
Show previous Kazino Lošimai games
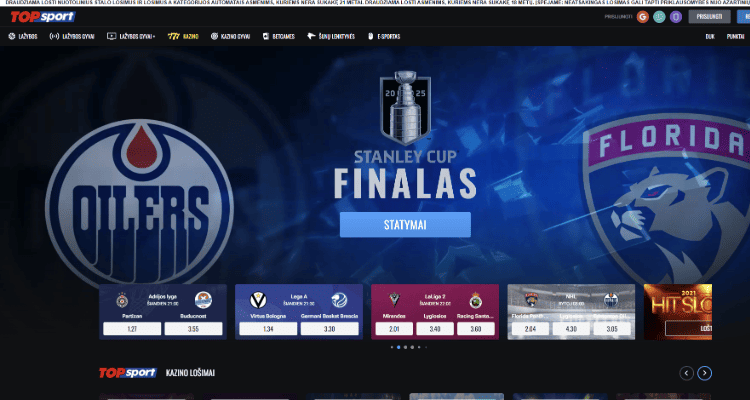[686, 373]
